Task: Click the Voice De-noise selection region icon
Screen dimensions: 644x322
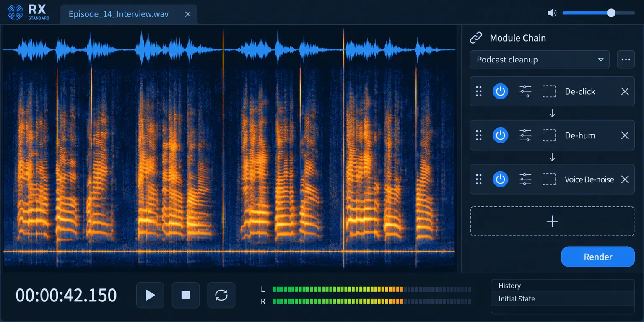Action: click(549, 179)
